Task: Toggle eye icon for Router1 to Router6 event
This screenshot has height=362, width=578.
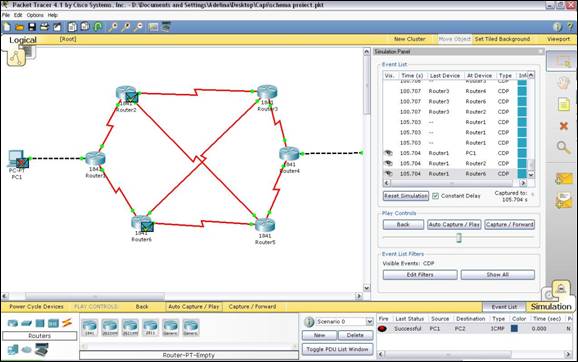Action: [388, 174]
